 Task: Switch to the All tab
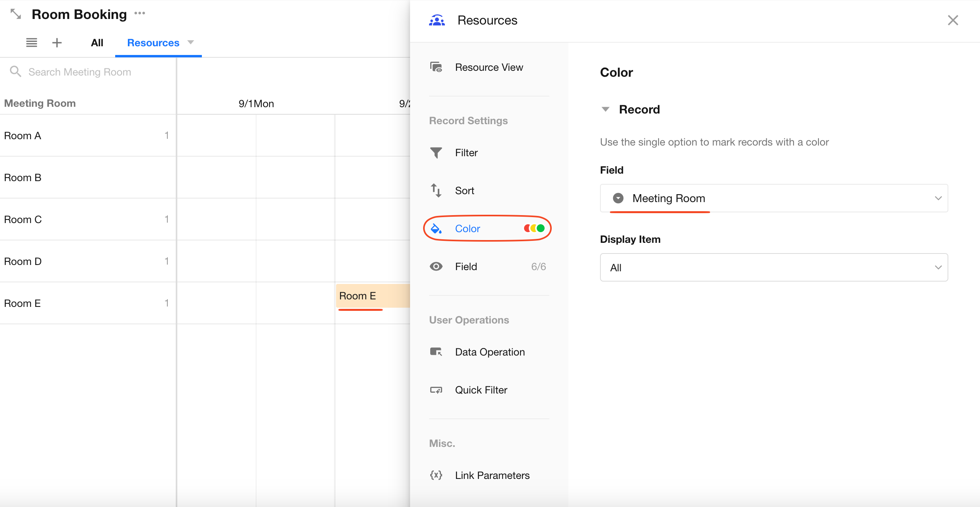(x=97, y=43)
